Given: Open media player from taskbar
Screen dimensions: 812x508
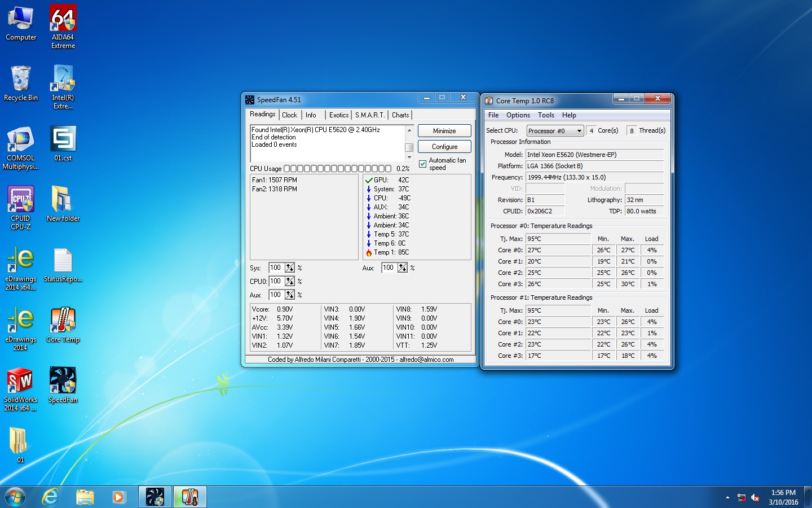Looking at the screenshot, I should 118,497.
